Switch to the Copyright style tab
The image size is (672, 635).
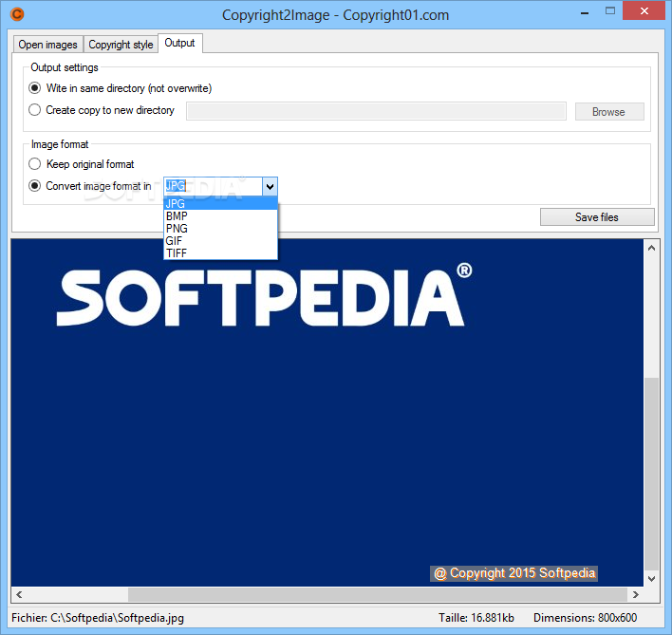click(x=121, y=44)
